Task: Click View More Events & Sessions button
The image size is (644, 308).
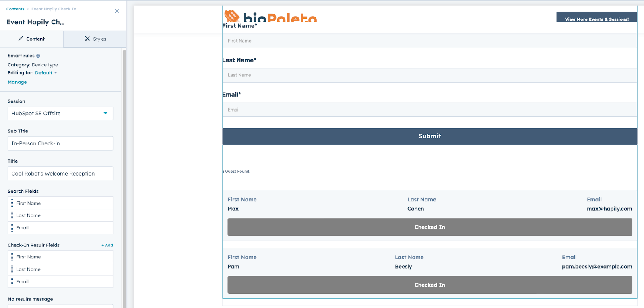Action: pyautogui.click(x=597, y=19)
